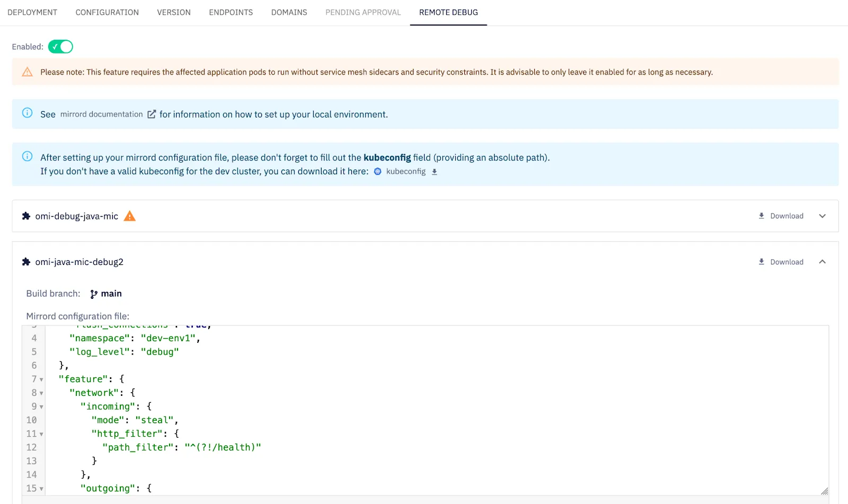Fold the "incoming" block at line 9

click(41, 407)
